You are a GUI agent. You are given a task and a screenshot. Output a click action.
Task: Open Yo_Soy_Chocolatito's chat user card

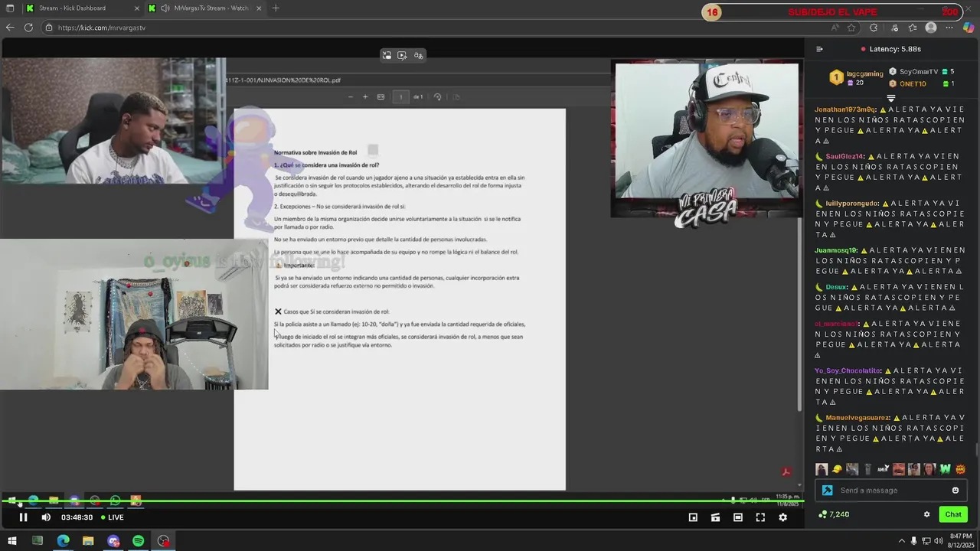[847, 370]
